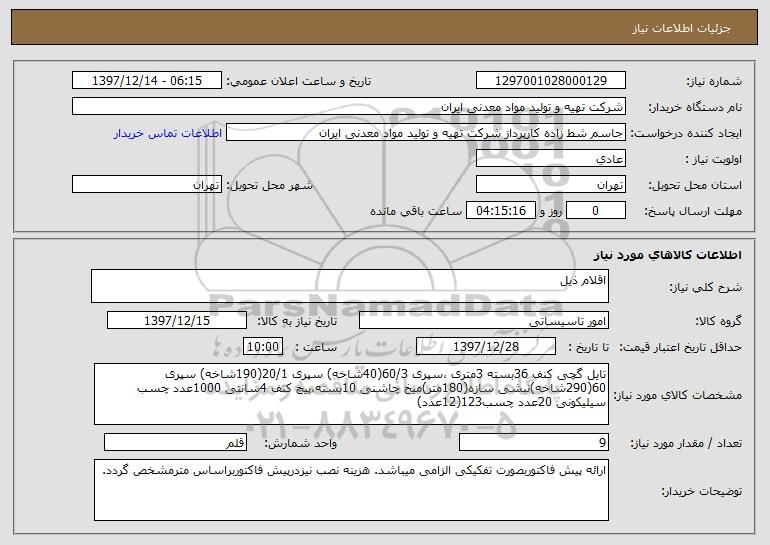Select the need number field 1297001028000129
770x545 pixels.
pyautogui.click(x=550, y=81)
